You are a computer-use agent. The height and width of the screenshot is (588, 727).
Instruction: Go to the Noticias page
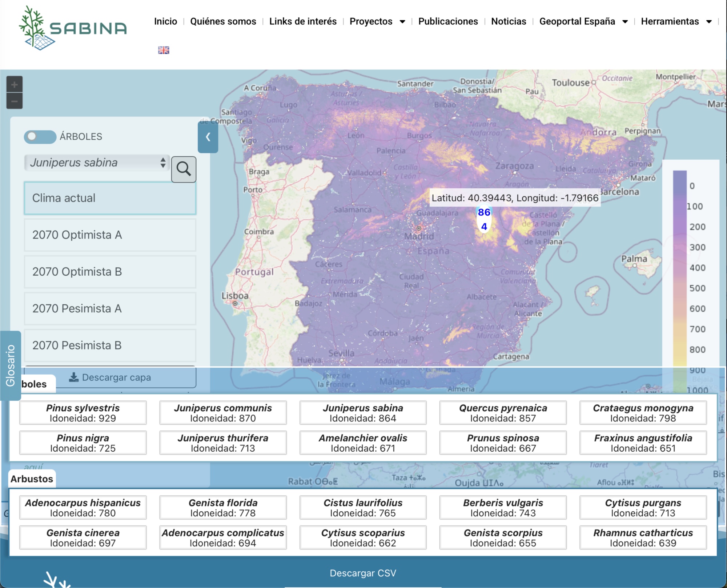coord(509,21)
